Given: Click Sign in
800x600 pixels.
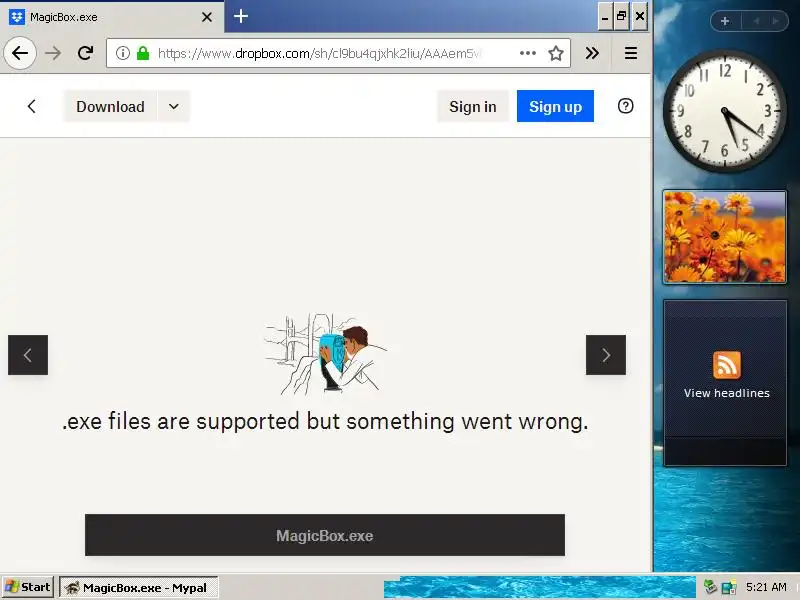Looking at the screenshot, I should (472, 106).
